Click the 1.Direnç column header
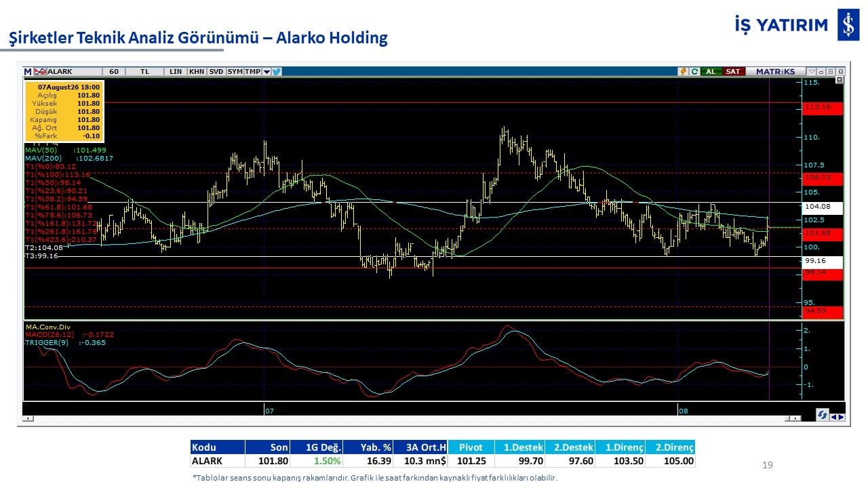This screenshot has height=488, width=868. coord(620,447)
